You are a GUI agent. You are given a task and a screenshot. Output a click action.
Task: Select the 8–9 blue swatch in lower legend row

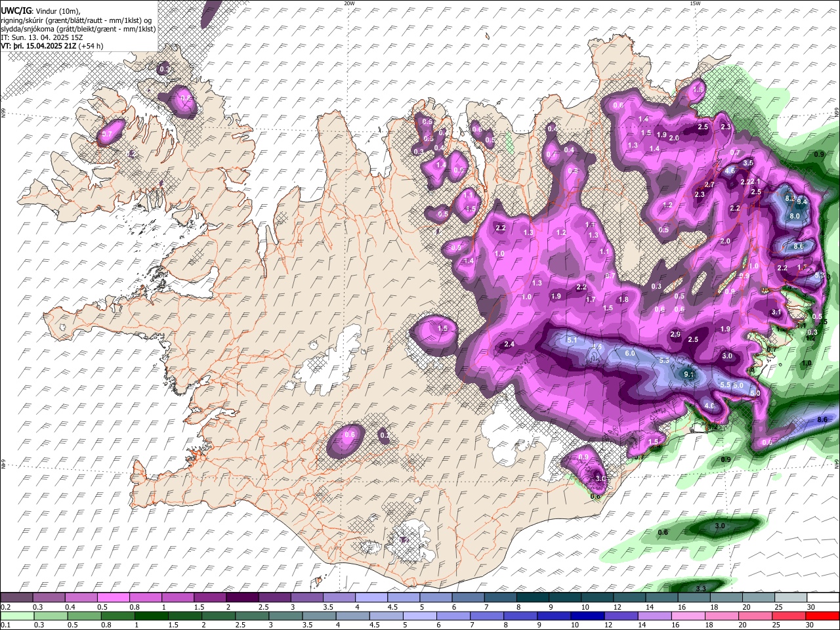coord(520,616)
